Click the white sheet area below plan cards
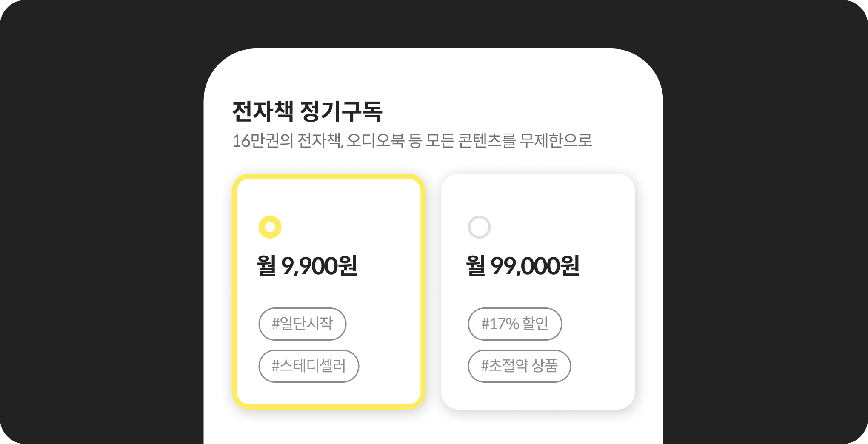The width and height of the screenshot is (868, 444). [x=433, y=427]
